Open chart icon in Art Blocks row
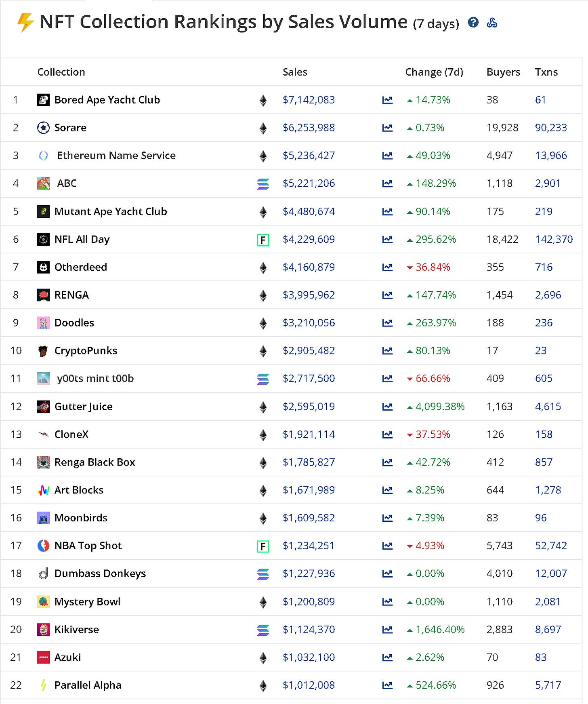The width and height of the screenshot is (588, 704). tap(387, 490)
